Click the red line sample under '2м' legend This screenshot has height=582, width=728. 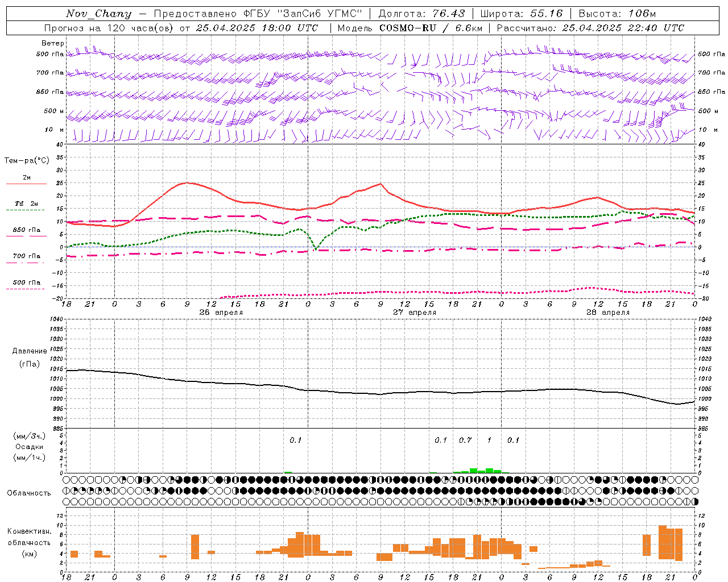click(26, 184)
